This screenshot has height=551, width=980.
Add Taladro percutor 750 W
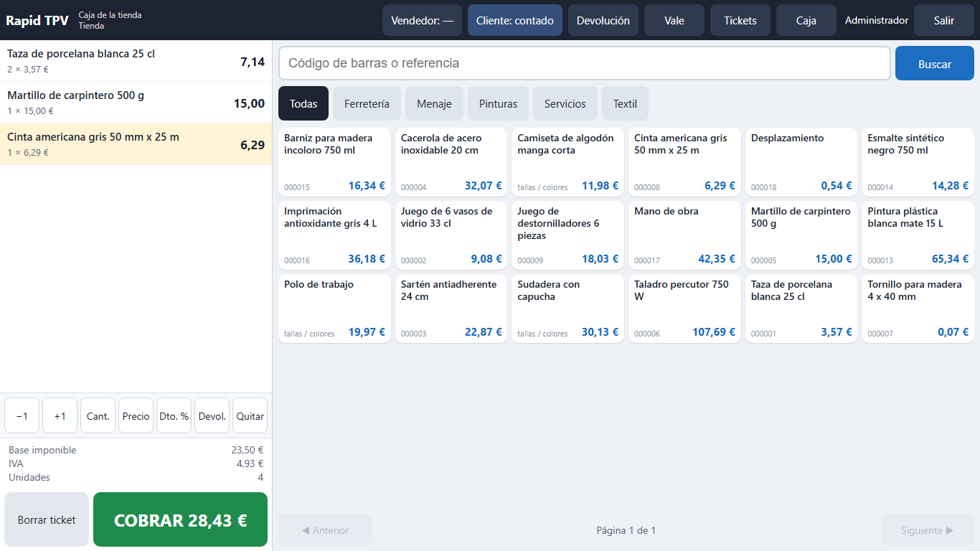[x=684, y=308]
